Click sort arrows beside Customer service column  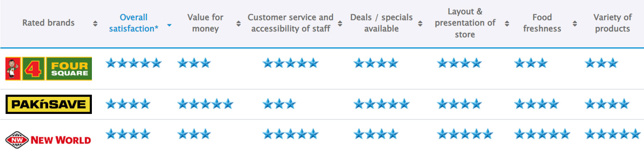pos(340,23)
